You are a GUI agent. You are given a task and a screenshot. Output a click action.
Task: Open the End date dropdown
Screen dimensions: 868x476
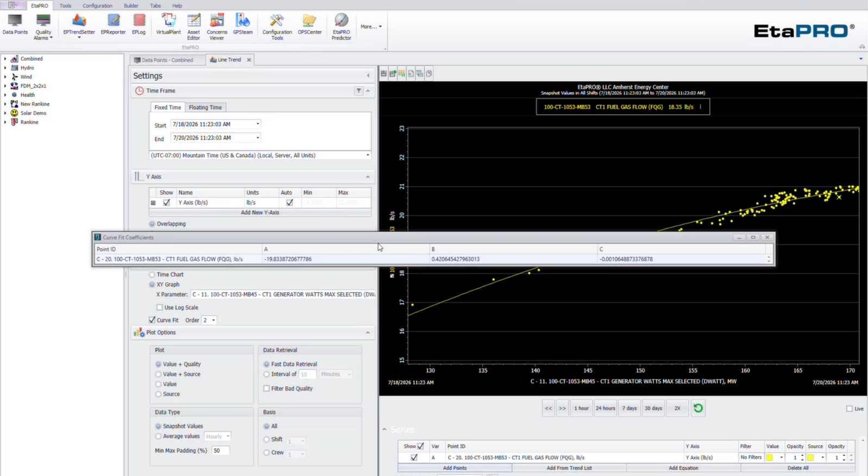(257, 137)
